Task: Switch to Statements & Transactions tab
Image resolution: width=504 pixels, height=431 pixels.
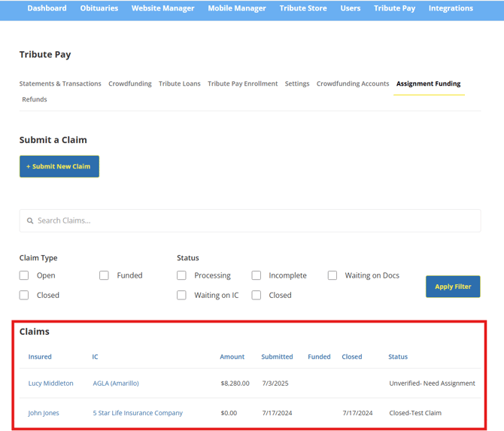Action: coord(60,84)
